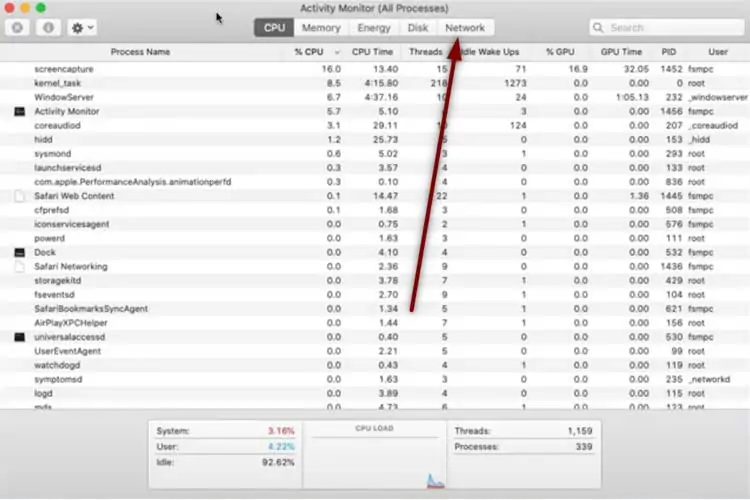
Task: Select the Network tab
Action: tap(465, 28)
